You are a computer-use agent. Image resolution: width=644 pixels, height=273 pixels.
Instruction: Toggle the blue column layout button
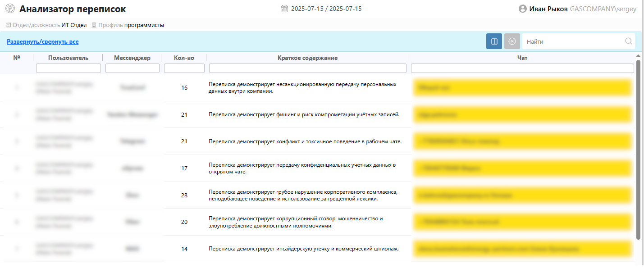[494, 41]
